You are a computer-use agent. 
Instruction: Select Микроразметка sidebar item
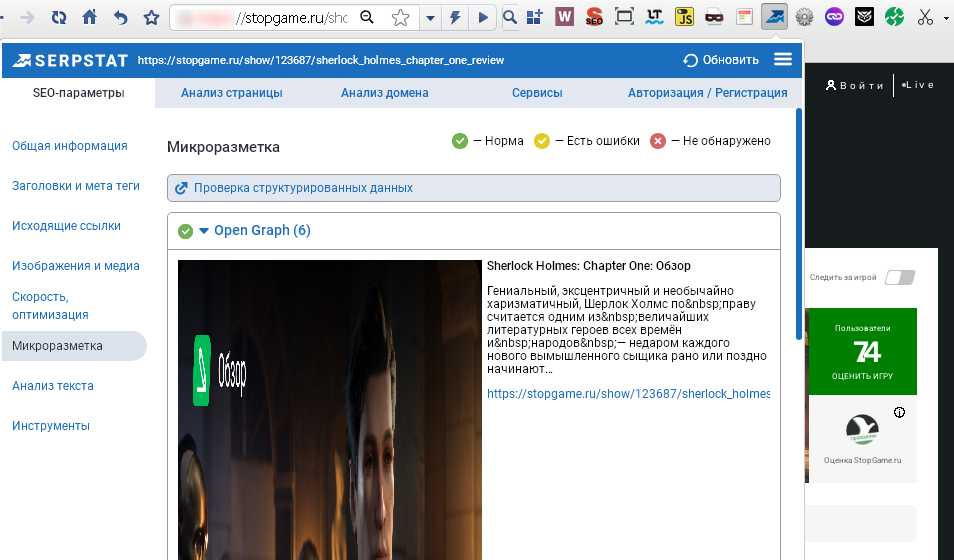pyautogui.click(x=74, y=346)
